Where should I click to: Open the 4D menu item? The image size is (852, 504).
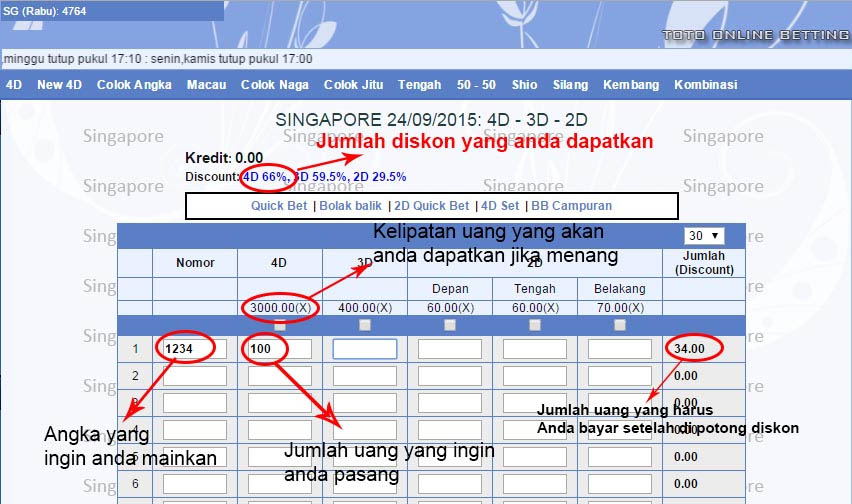click(14, 85)
